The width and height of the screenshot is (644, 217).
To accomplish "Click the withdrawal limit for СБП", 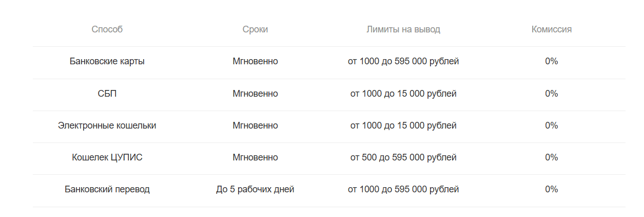I will tap(403, 94).
